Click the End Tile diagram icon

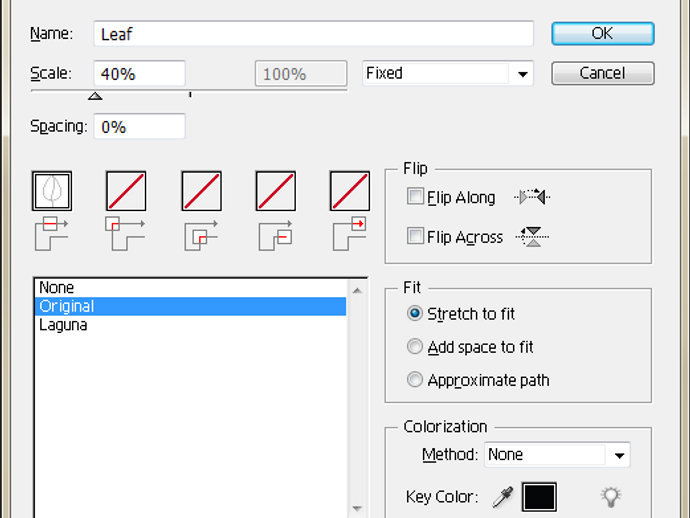click(x=350, y=233)
